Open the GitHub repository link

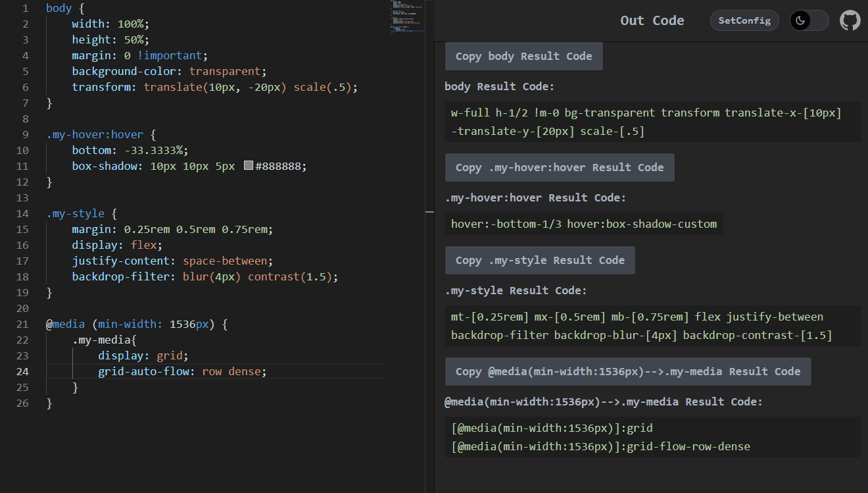click(850, 20)
